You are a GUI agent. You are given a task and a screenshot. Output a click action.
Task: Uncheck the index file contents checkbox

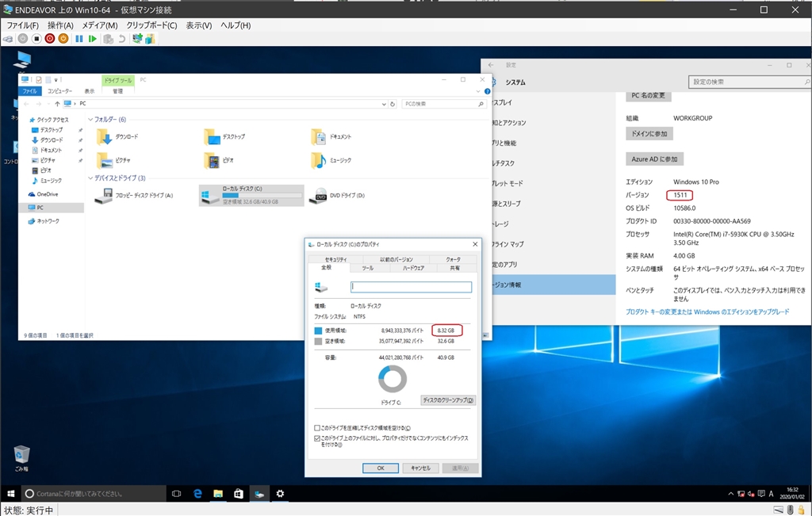[317, 438]
